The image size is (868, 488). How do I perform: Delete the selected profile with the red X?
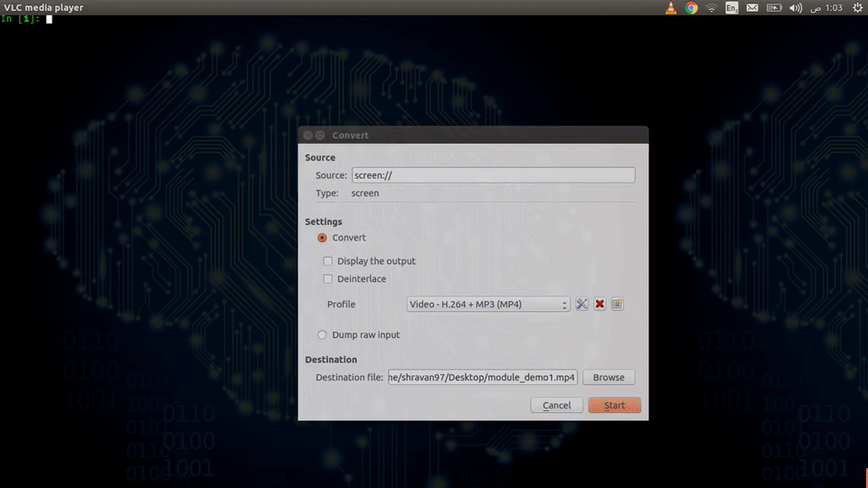599,305
